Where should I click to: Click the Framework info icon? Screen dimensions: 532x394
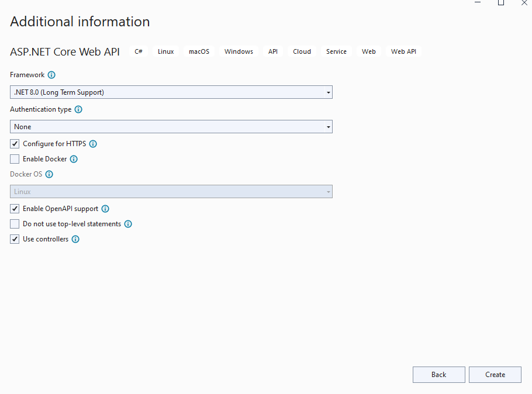click(51, 75)
